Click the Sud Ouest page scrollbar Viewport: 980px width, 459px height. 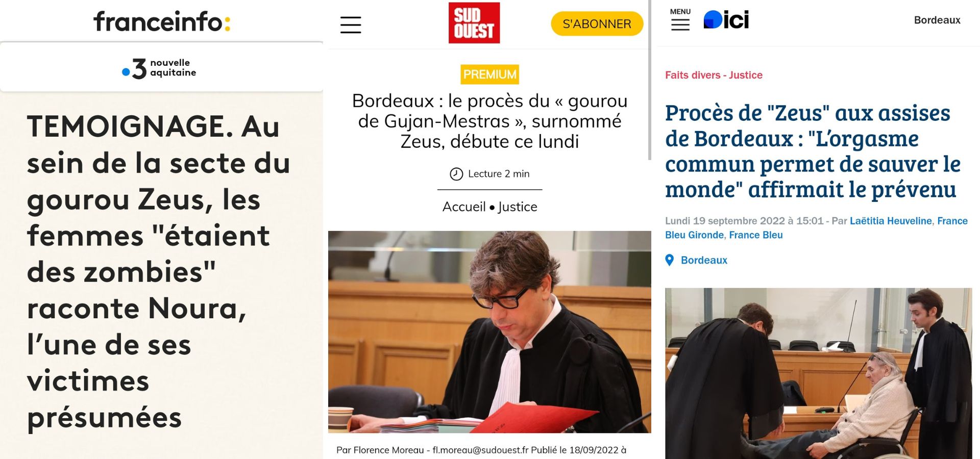click(649, 80)
